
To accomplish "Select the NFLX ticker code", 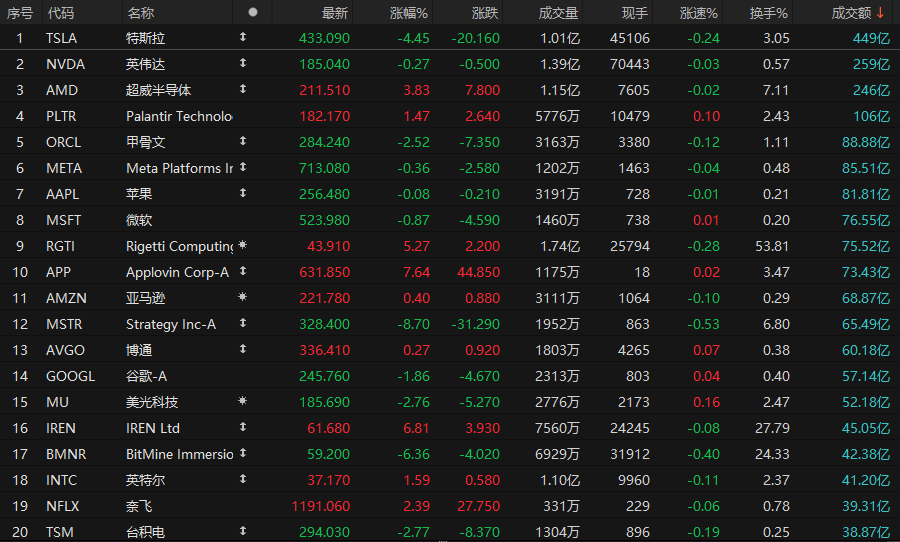I will [x=63, y=506].
